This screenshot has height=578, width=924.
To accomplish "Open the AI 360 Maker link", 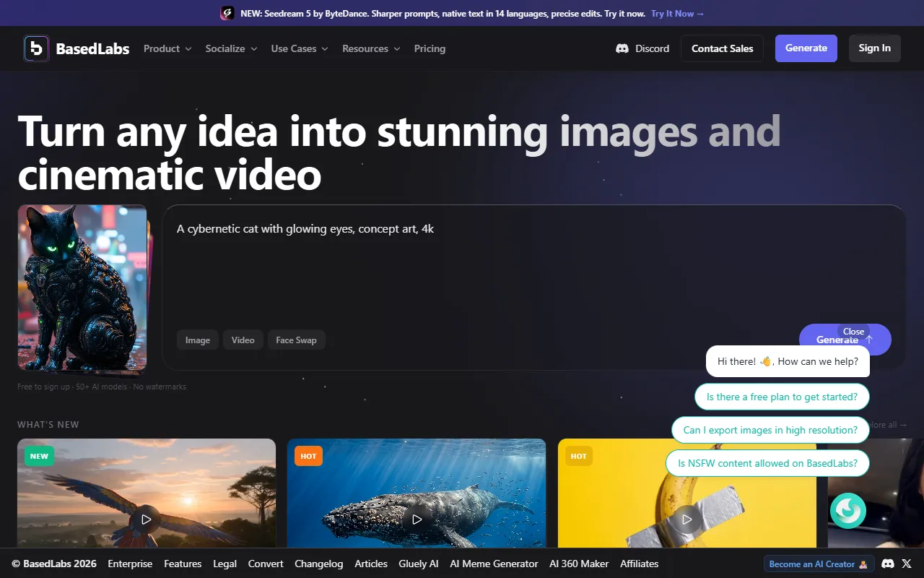I will point(579,564).
